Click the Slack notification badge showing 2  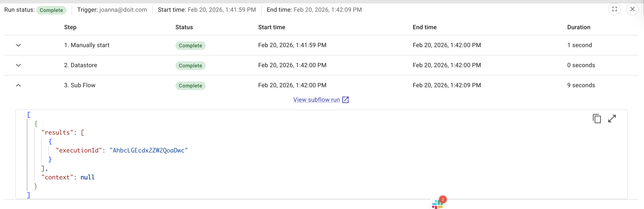(x=443, y=199)
